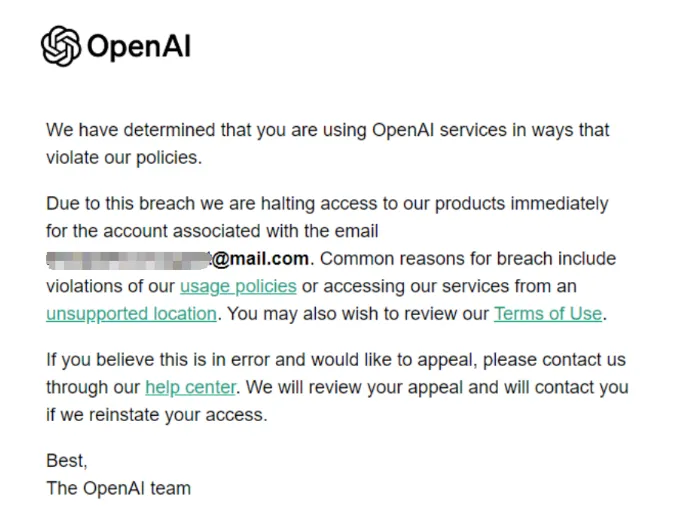This screenshot has width=680, height=530.
Task: Open the Terms of Use link
Action: (548, 313)
